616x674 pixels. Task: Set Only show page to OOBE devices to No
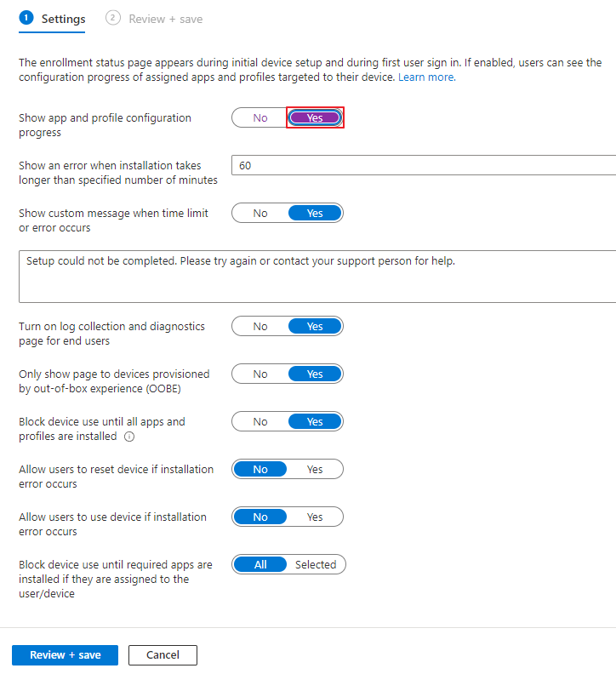[260, 374]
